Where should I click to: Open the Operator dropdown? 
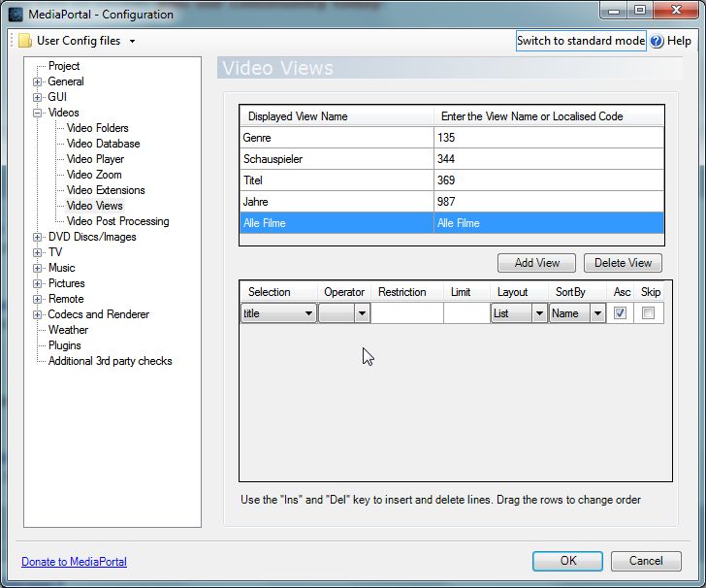click(x=362, y=313)
